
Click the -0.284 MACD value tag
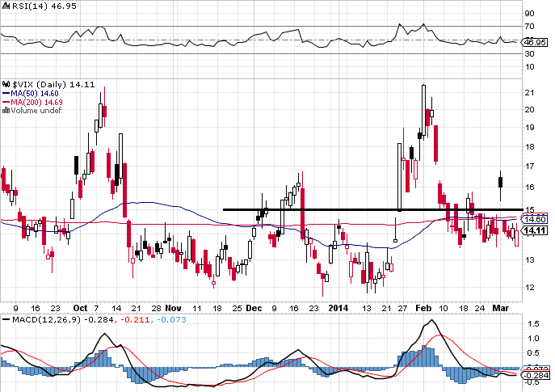point(536,375)
